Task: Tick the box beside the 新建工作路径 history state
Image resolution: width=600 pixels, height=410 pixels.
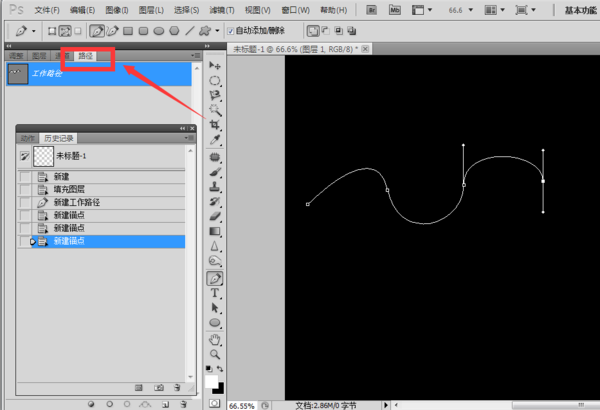Action: tap(25, 202)
